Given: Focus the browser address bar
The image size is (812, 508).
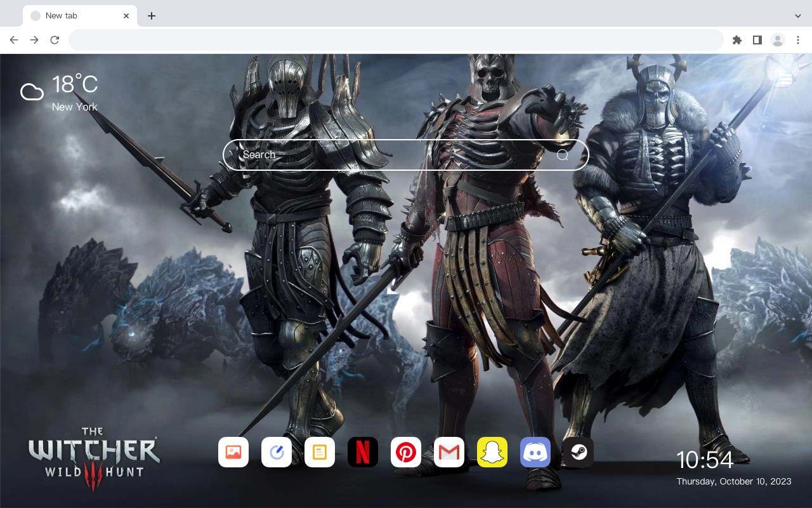Looking at the screenshot, I should [396, 40].
